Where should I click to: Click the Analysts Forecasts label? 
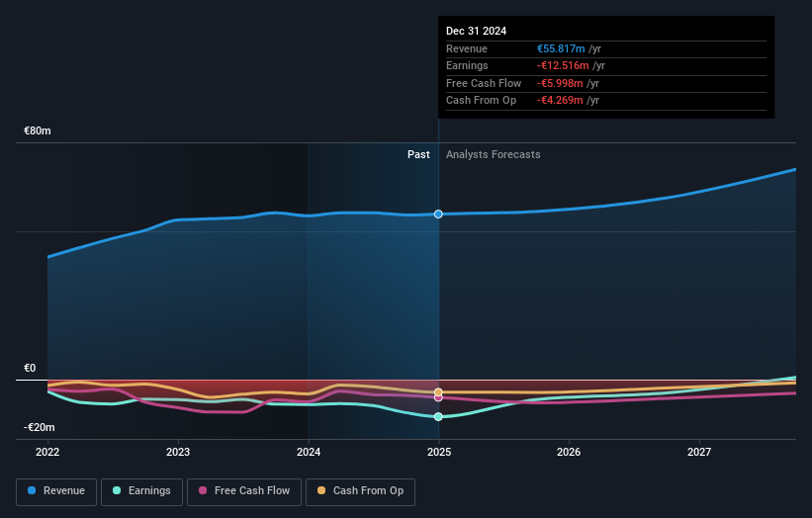pos(493,154)
